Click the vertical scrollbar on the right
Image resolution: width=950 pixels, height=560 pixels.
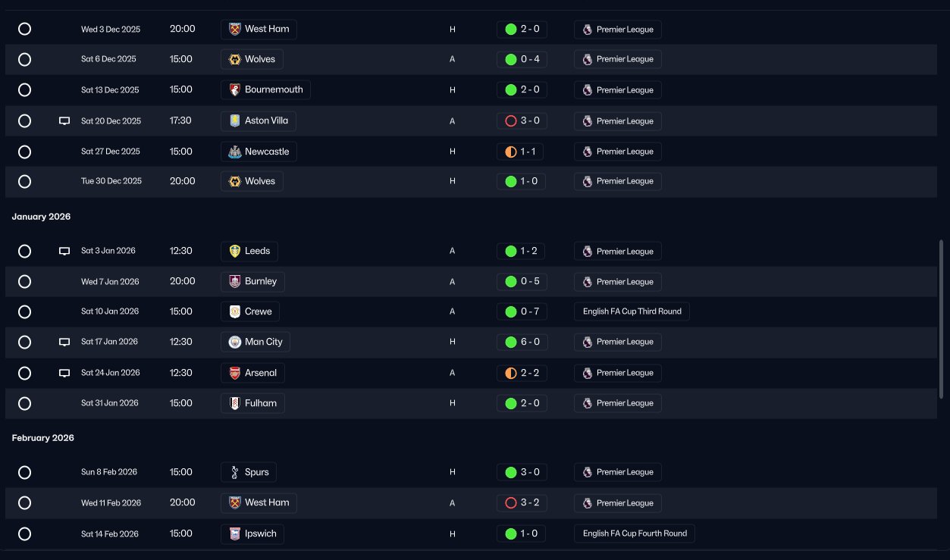pos(941,318)
